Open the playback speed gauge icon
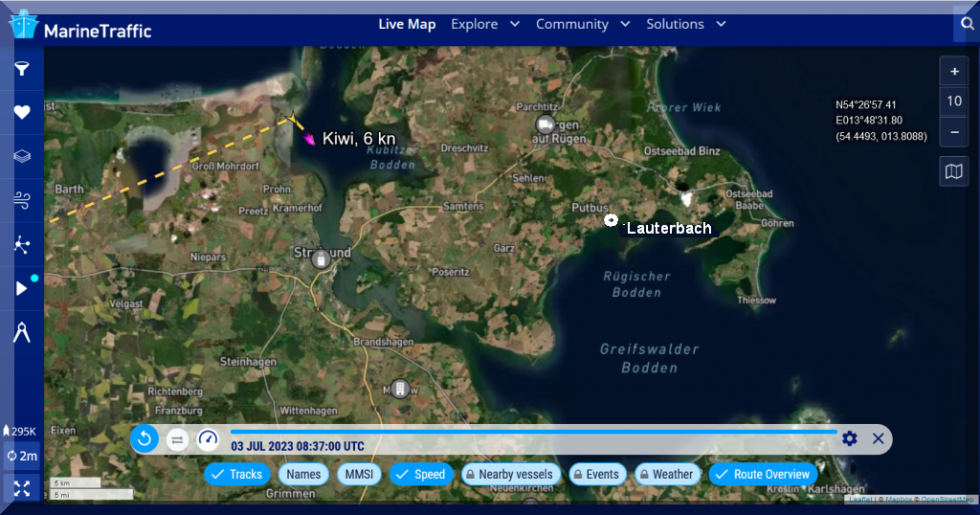The image size is (980, 515). 208,439
